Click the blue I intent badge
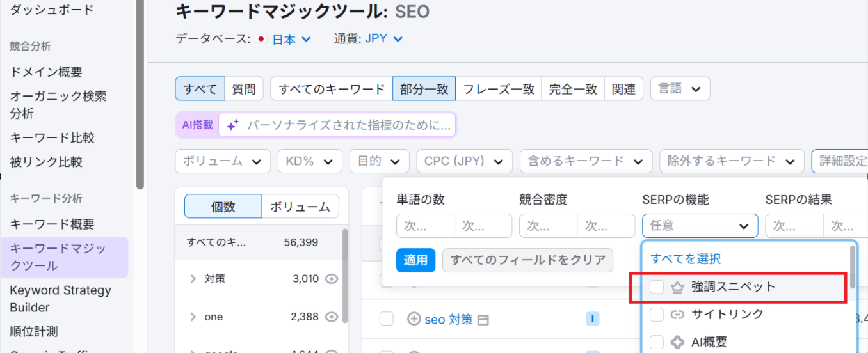Viewport: 868px width, 353px height. [592, 318]
